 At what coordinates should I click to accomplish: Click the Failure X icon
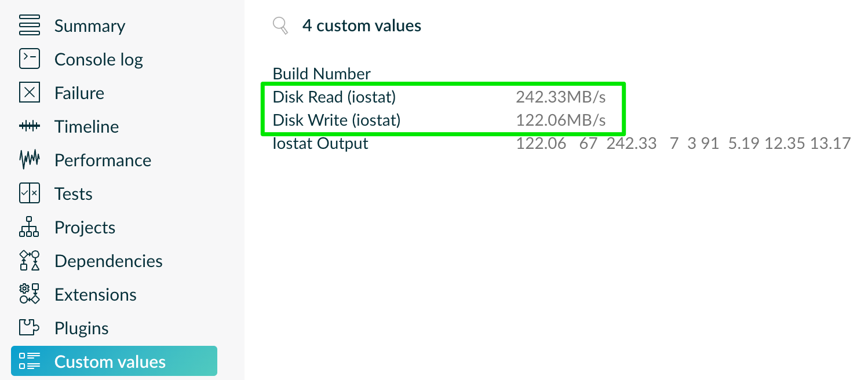click(x=29, y=93)
